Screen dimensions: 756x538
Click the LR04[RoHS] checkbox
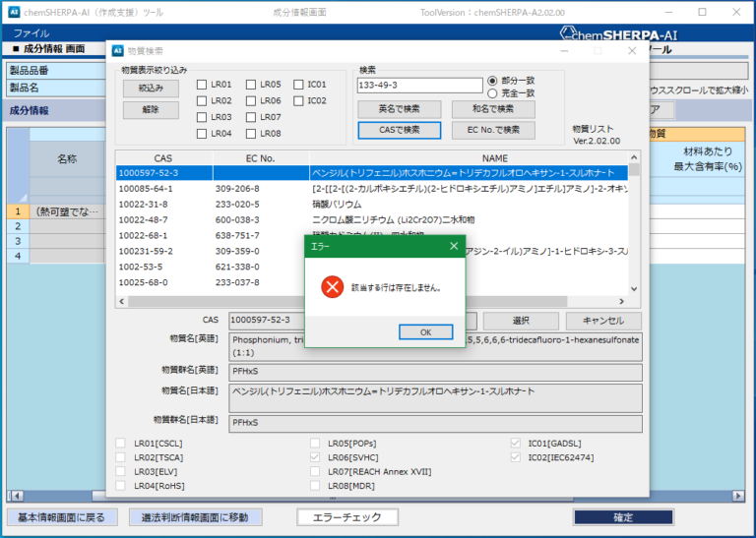(120, 486)
